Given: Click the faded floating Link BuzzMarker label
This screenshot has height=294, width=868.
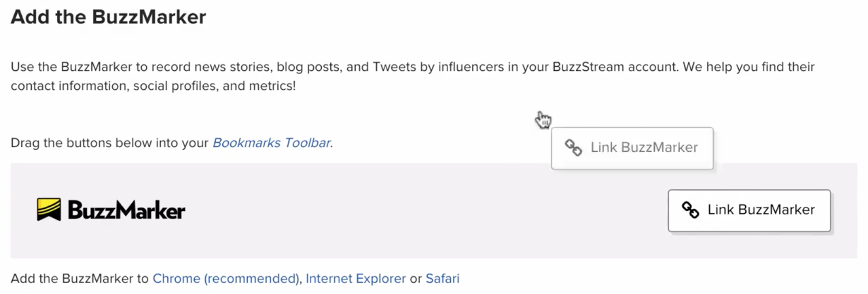Looking at the screenshot, I should [644, 148].
